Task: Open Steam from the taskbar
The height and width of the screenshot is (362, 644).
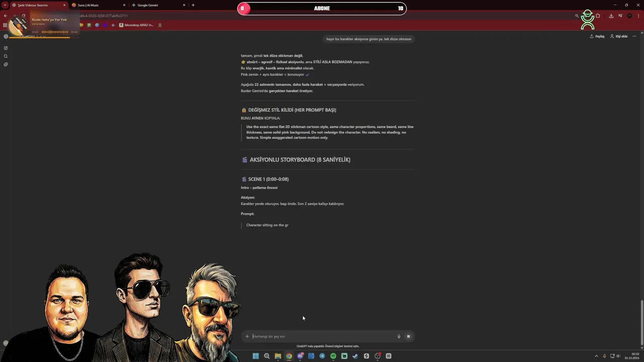Action: coord(355,356)
